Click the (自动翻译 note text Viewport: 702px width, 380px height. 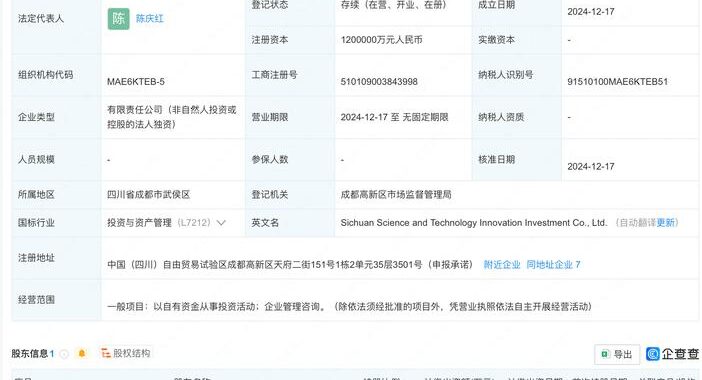[636, 222]
